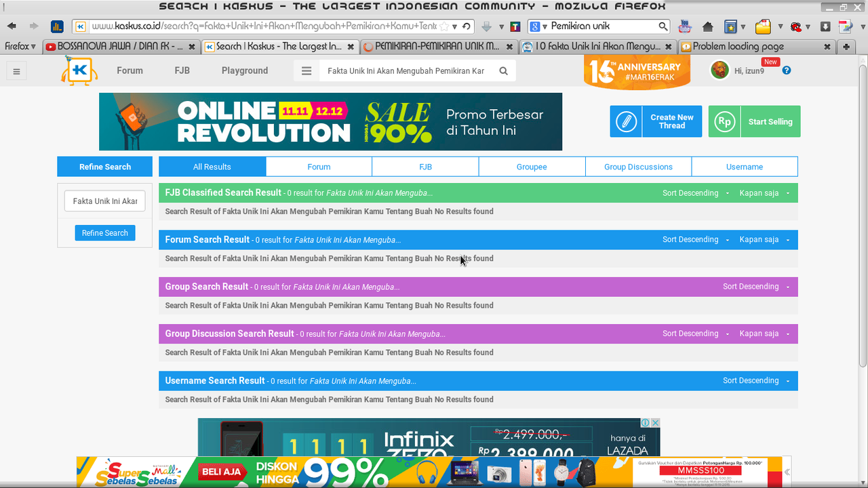Open the notepad pencil addon icon
The width and height of the screenshot is (868, 488).
845,27
